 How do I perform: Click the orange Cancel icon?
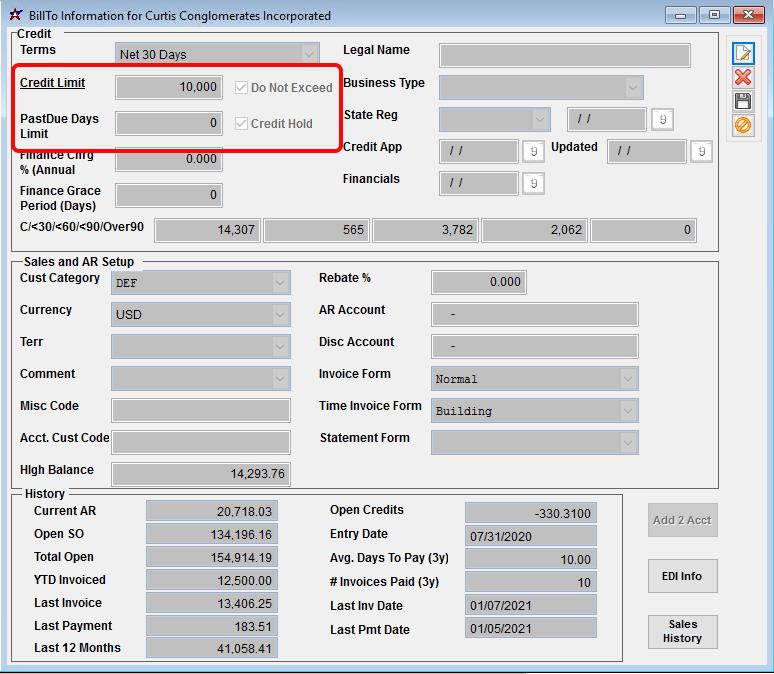pos(742,125)
